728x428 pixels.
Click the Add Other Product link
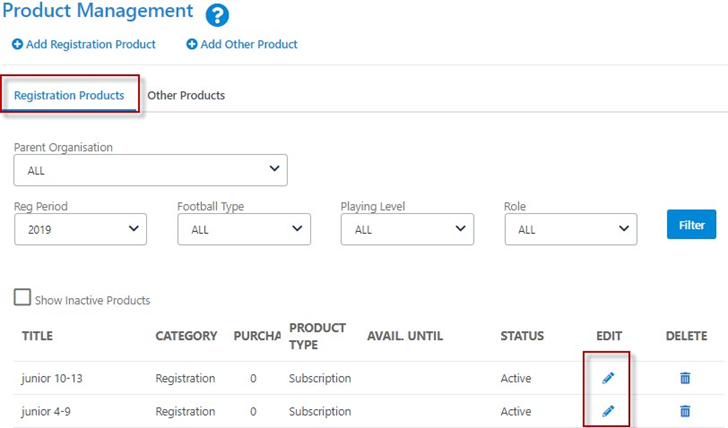pyautogui.click(x=249, y=44)
